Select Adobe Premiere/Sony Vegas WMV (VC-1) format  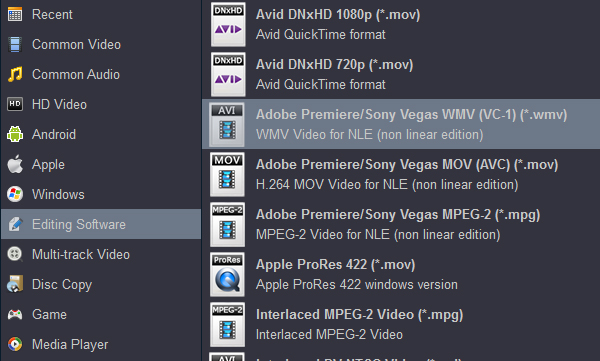click(x=401, y=124)
